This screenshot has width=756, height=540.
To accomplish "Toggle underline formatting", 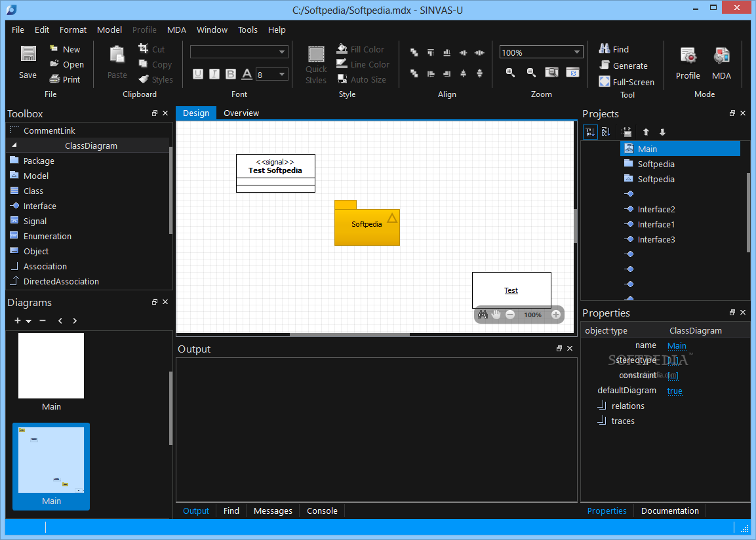I will point(197,73).
